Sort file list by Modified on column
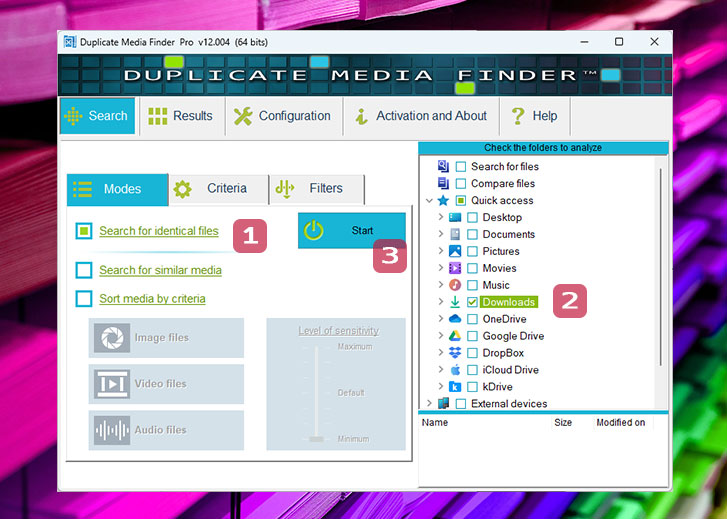This screenshot has width=727, height=519. point(620,423)
